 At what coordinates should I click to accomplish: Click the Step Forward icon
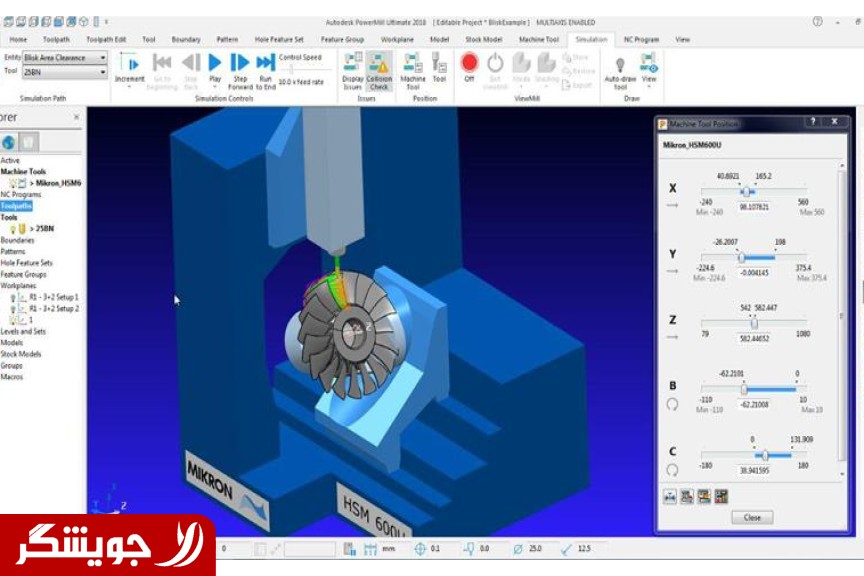click(240, 63)
